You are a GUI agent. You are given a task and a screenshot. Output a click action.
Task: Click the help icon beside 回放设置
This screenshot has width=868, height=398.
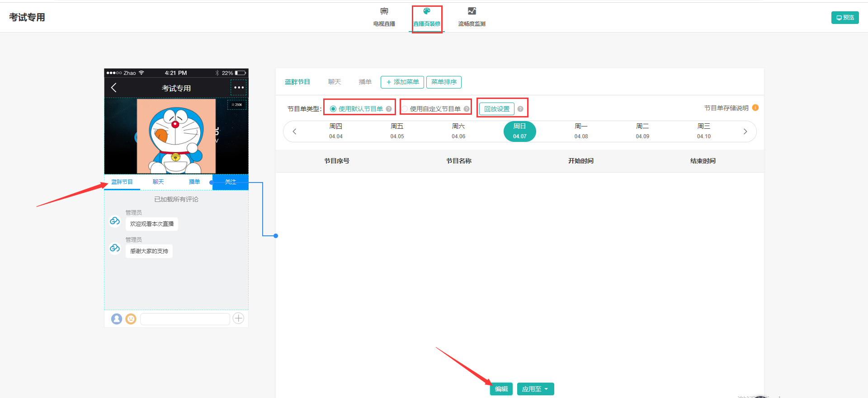[x=520, y=109]
